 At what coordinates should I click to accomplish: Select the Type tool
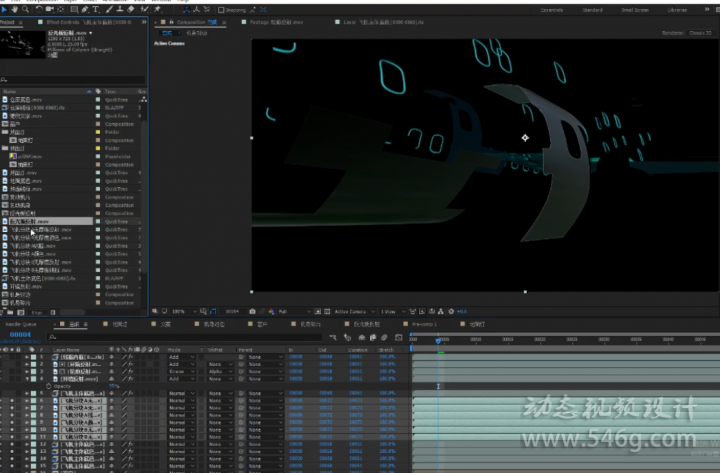[x=96, y=9]
